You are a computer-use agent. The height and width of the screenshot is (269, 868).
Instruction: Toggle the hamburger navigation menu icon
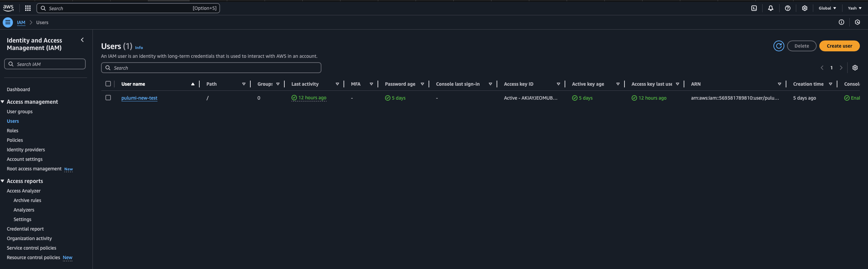(x=8, y=22)
